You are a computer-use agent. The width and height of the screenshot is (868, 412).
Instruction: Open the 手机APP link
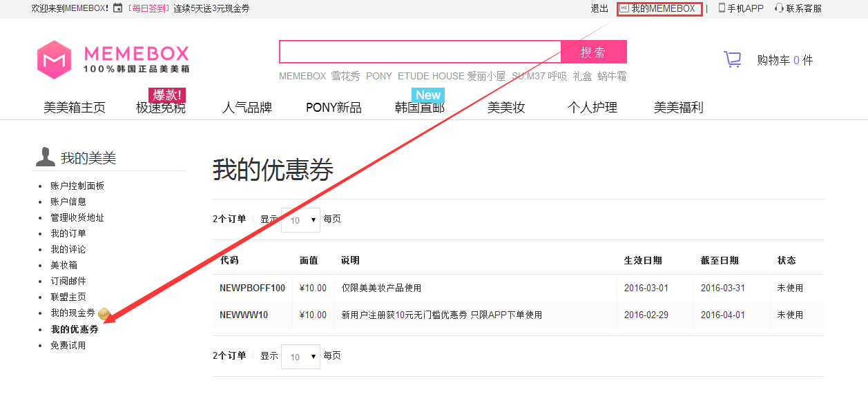tap(746, 8)
